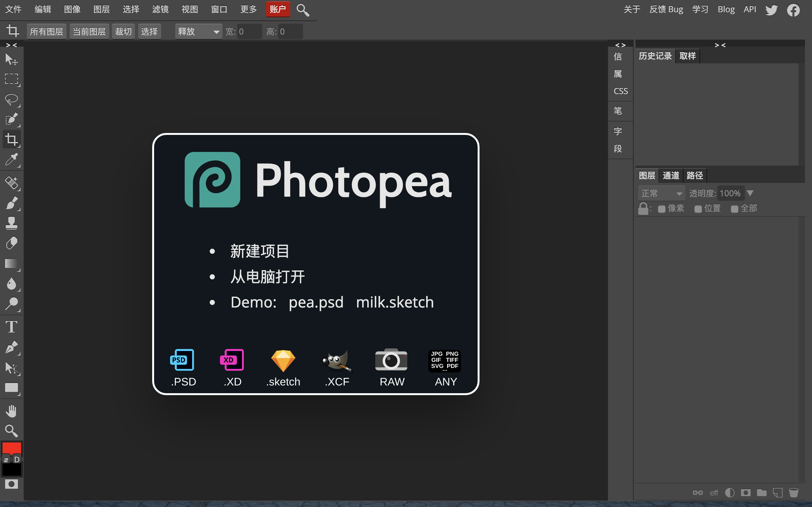812x507 pixels.
Task: Open the 正常 blend mode dropdown
Action: [x=661, y=193]
